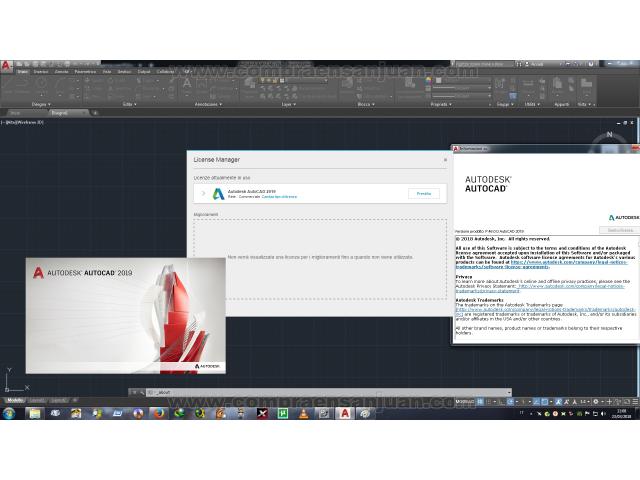
Task: Click the search field in title bar
Action: 485,64
